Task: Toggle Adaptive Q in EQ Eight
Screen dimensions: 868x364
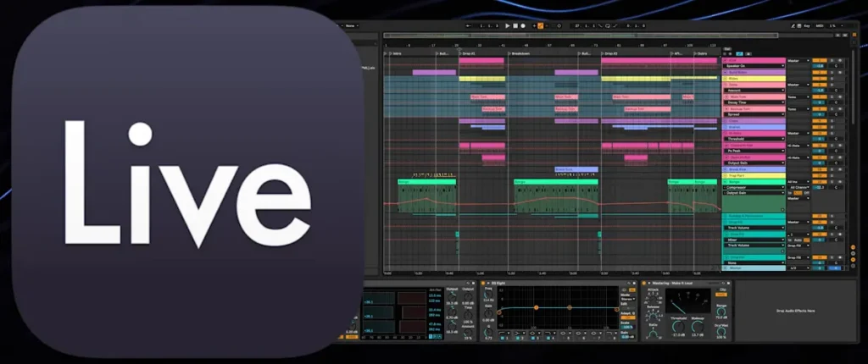Action: (628, 317)
